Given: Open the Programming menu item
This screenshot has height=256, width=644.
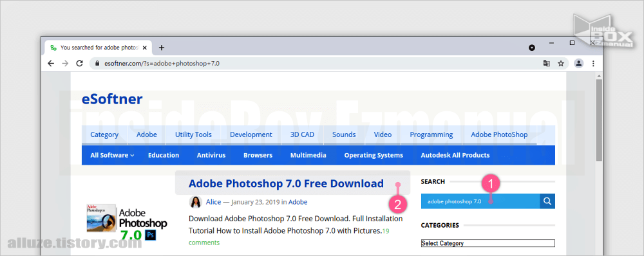Looking at the screenshot, I should pos(431,134).
